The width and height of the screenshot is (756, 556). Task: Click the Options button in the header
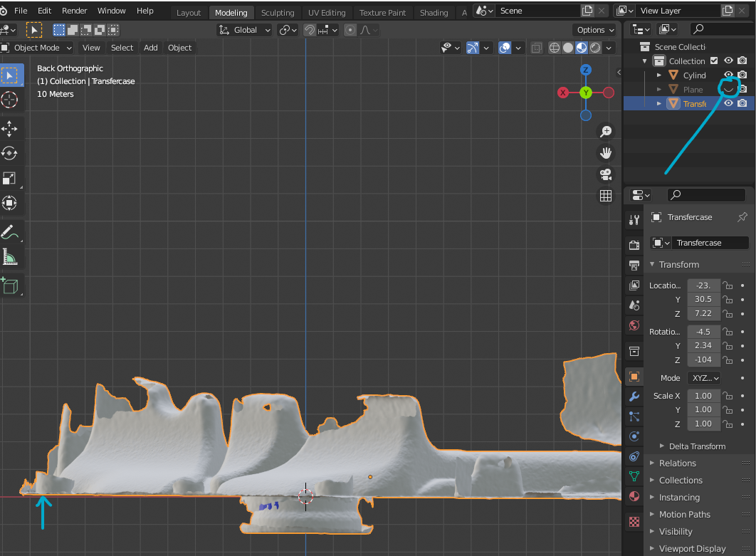coord(595,30)
